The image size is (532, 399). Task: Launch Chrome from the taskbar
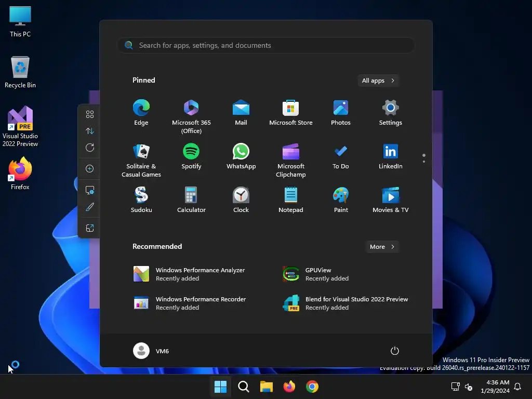tap(312, 387)
